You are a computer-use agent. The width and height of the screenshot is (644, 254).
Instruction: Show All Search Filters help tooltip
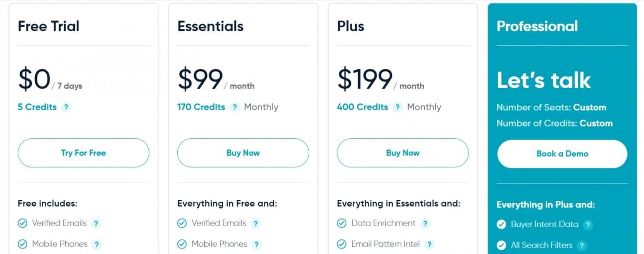click(582, 245)
